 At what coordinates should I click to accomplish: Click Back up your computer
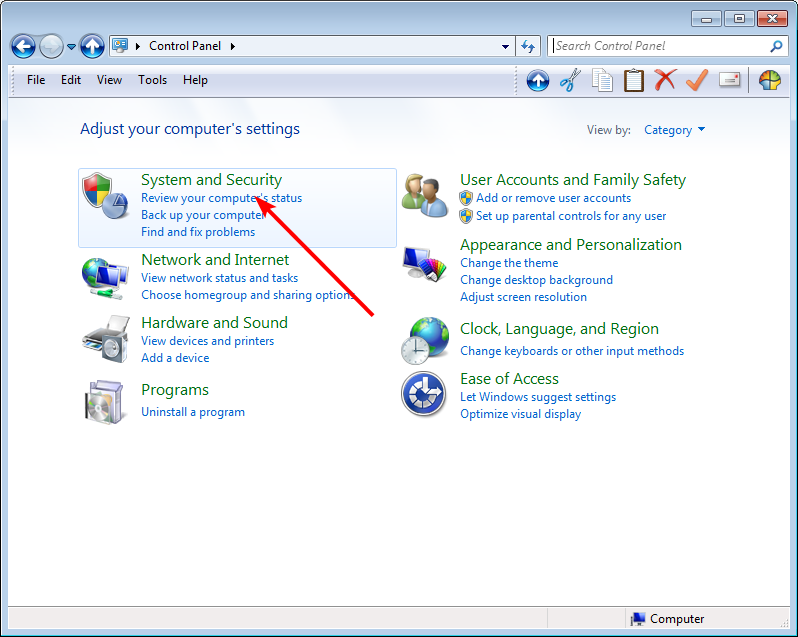pos(203,215)
